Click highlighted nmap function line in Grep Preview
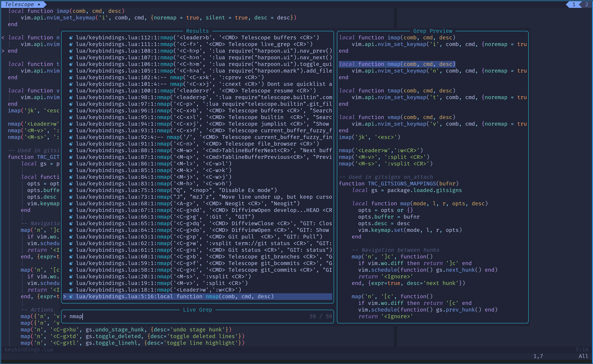Image resolution: width=593 pixels, height=364 pixels. [397, 64]
